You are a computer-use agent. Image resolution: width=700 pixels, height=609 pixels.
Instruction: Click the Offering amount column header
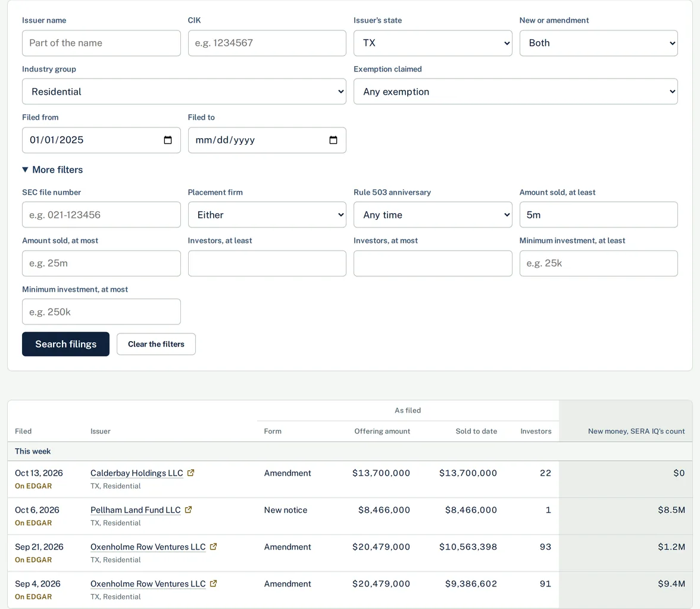[382, 431]
